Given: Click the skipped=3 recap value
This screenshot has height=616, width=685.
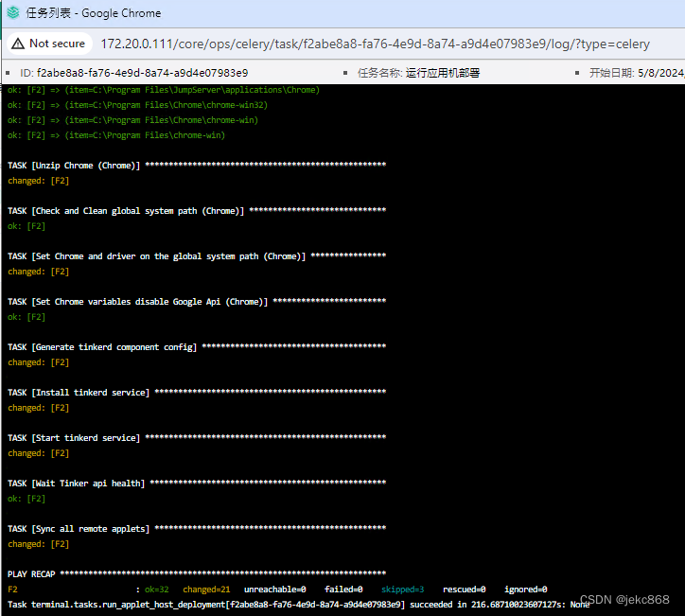Looking at the screenshot, I should pos(403,590).
